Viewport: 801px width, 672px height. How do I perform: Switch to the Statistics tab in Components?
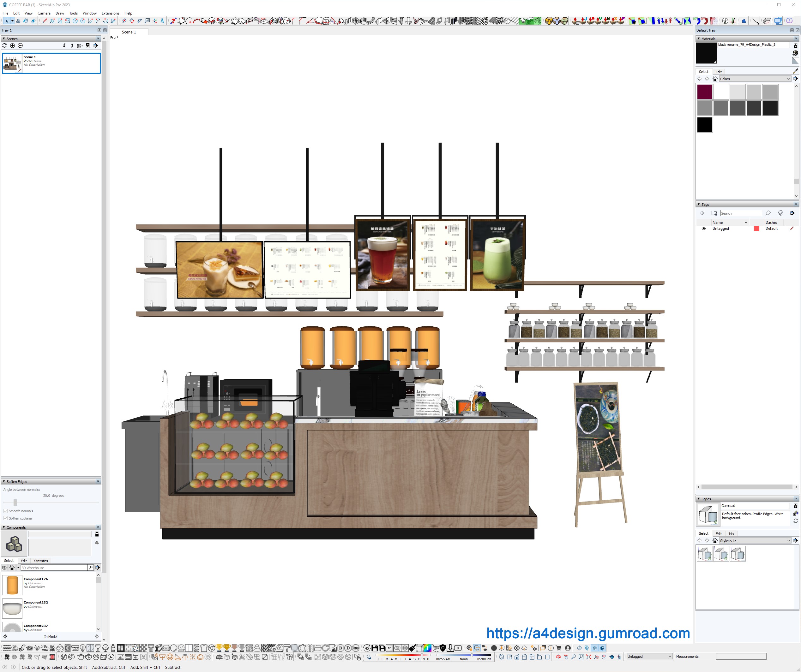tap(41, 561)
